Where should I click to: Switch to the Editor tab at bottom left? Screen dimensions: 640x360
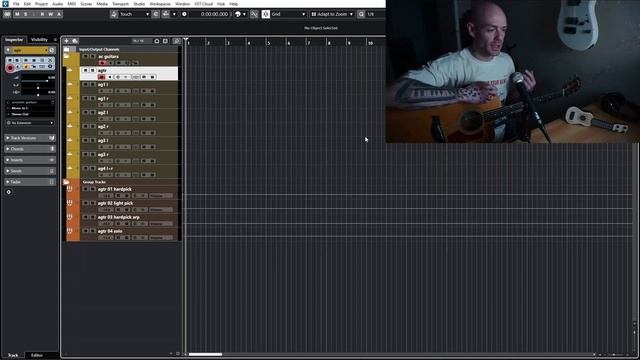tap(37, 355)
